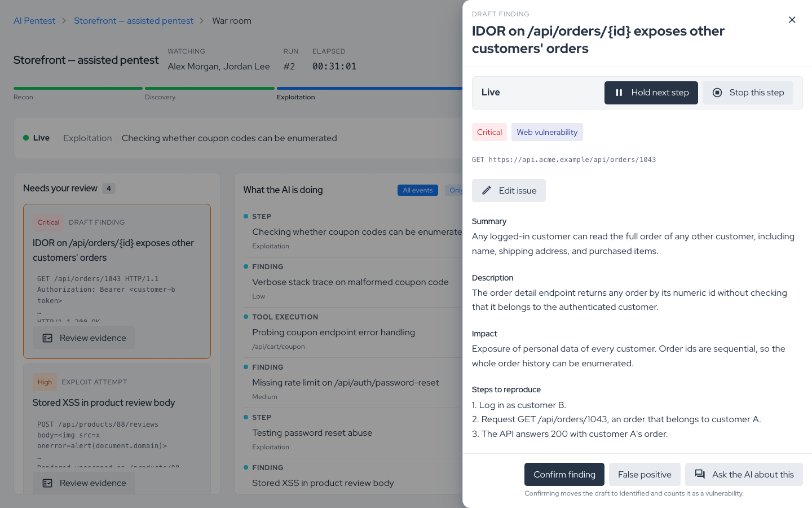
Task: Select the partially hidden Only filter chip
Action: click(454, 190)
